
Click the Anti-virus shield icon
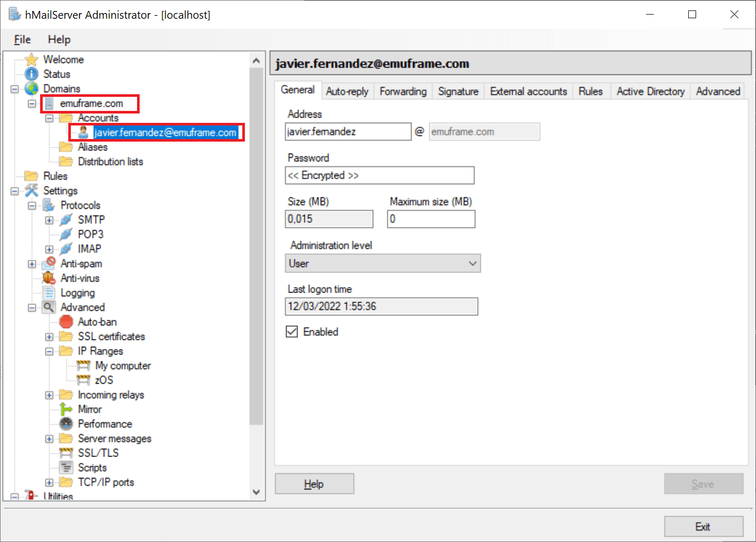pos(49,278)
